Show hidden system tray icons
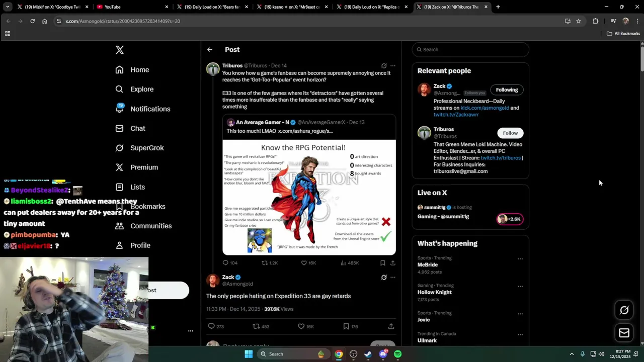 coord(572,354)
